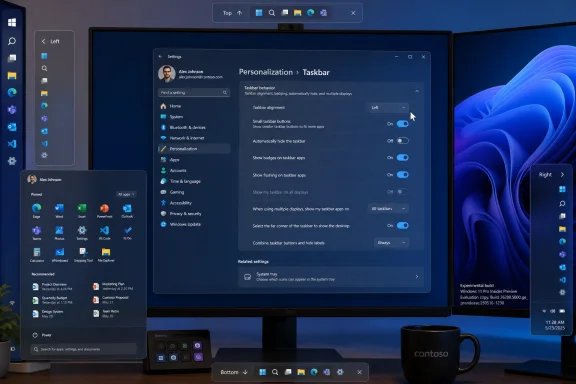
Task: Launch To Do from the Start menu
Action: point(127,233)
